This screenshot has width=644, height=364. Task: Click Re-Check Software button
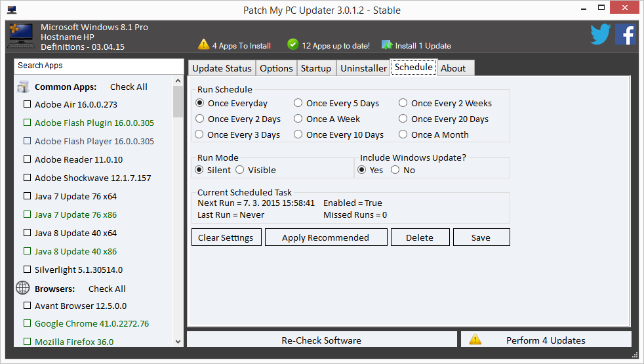tap(321, 340)
